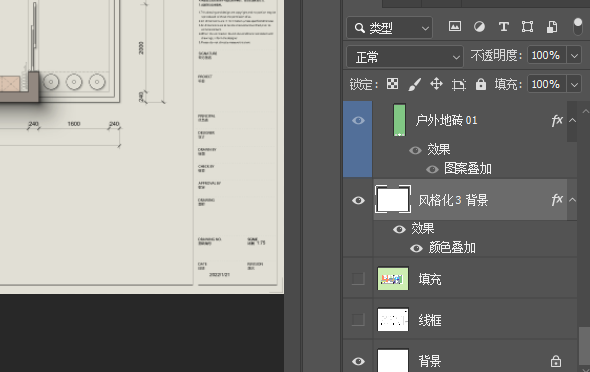Toggle the layer filtering on/off switch
590x372 pixels.
click(x=578, y=27)
